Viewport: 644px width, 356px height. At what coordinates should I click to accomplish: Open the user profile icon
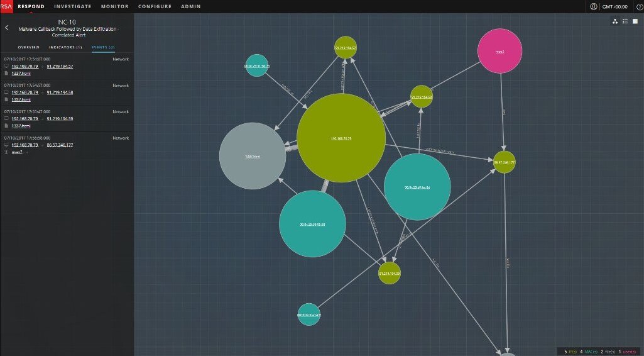(x=593, y=6)
